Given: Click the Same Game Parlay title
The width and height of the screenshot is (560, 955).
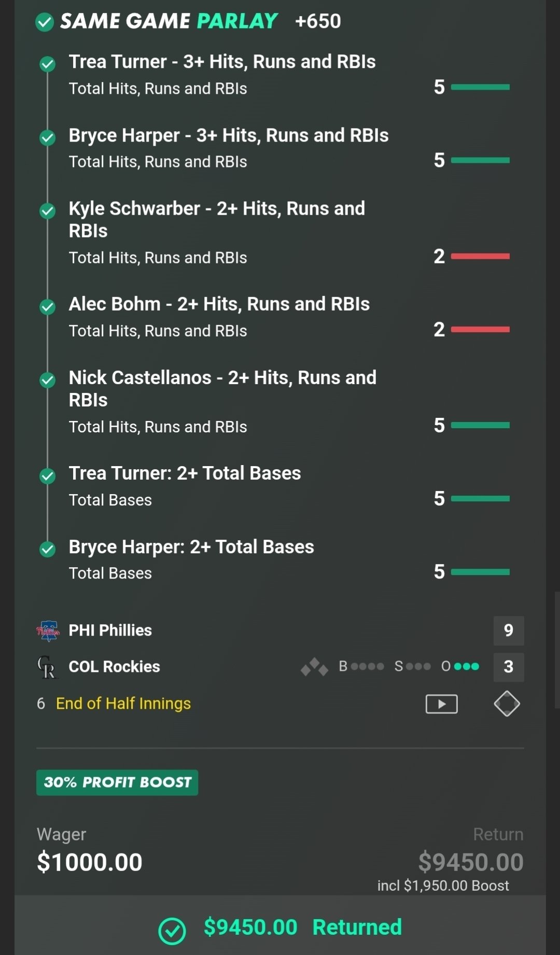Looking at the screenshot, I should (169, 21).
